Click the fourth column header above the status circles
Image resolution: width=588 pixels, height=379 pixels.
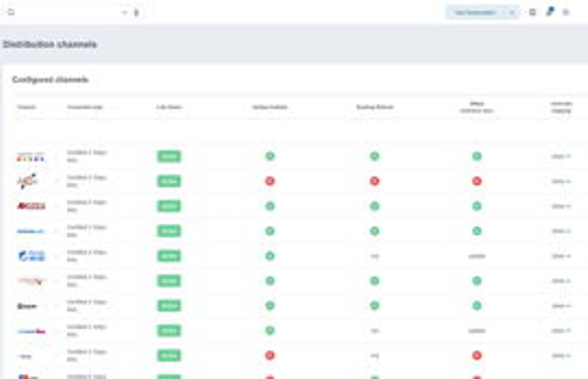click(x=270, y=107)
